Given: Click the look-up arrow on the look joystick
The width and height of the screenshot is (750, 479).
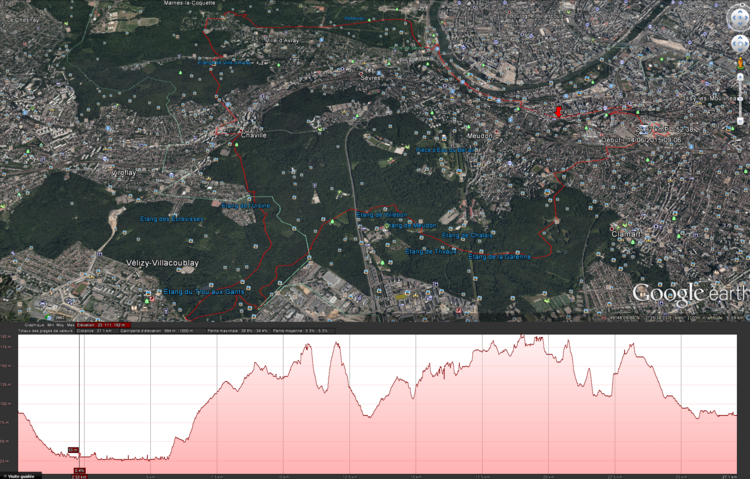Looking at the screenshot, I should pos(740,12).
